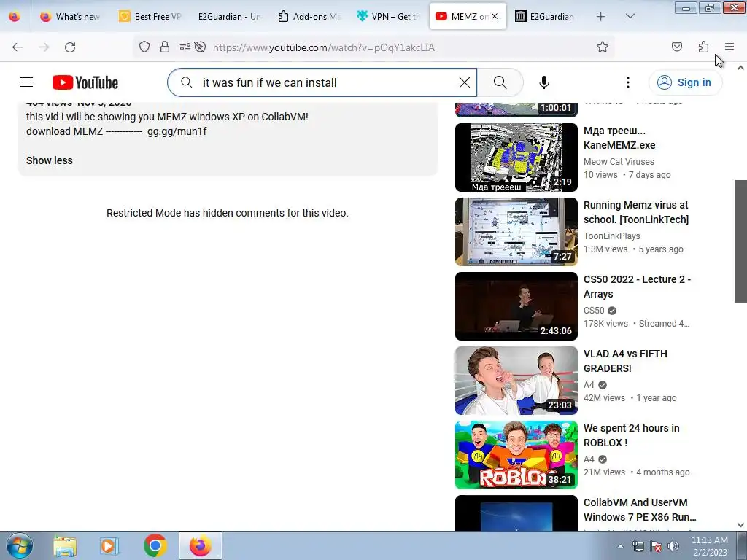
Task: Open the Firefox View pinned icon
Action: coord(15,17)
